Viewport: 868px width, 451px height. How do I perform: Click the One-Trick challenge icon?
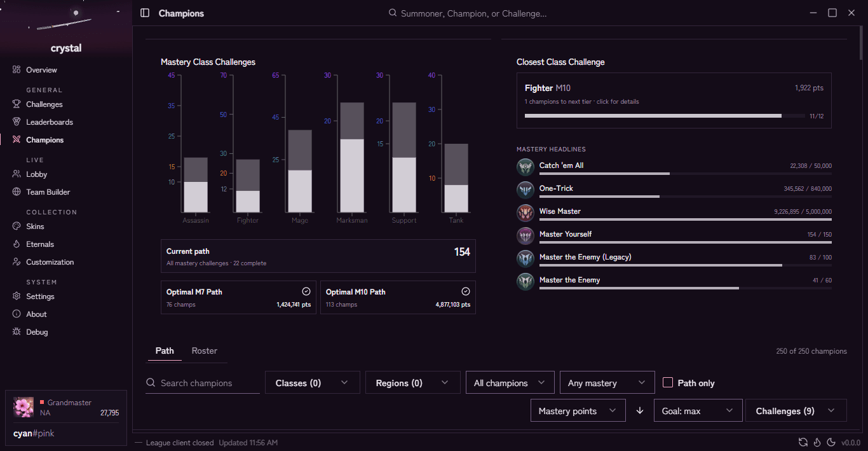click(526, 191)
